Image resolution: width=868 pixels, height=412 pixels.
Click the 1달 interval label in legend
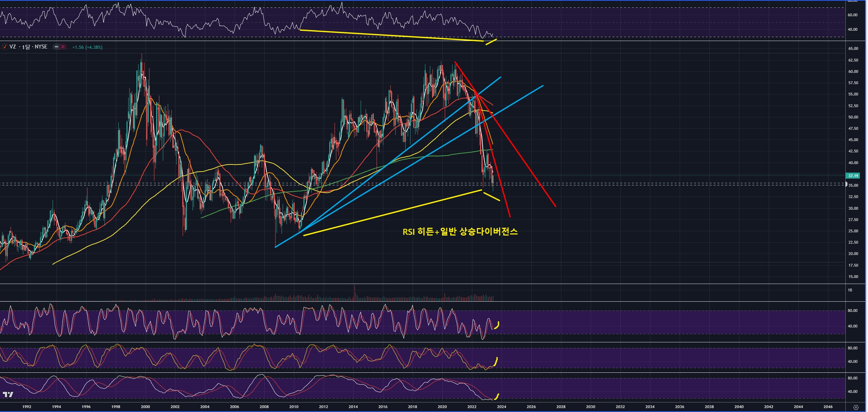click(x=26, y=47)
